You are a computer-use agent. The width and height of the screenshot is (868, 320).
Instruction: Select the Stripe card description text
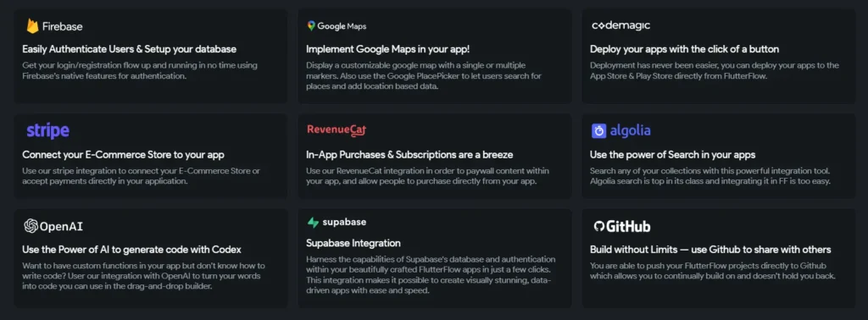coord(142,176)
